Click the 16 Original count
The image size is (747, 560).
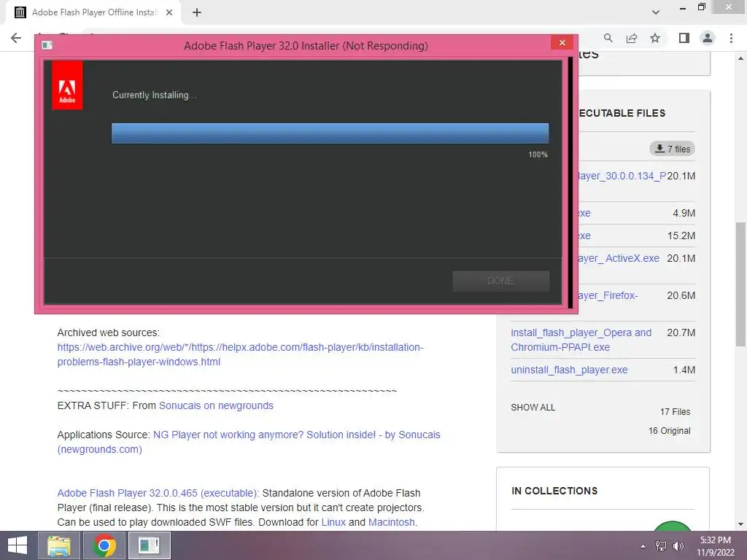point(670,431)
